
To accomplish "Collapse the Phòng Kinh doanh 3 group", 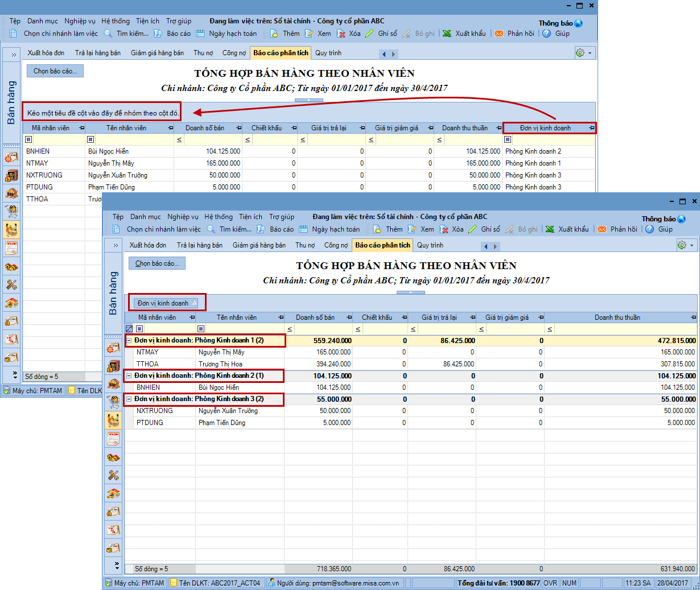I will coord(129,399).
